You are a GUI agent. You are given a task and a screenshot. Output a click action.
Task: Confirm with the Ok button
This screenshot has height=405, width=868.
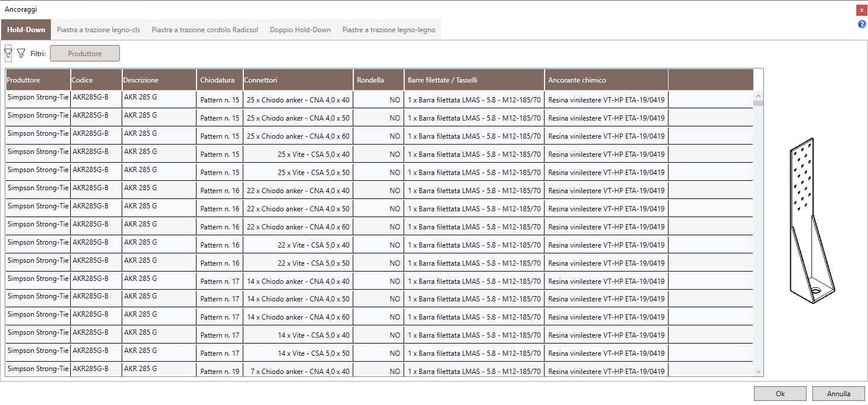coord(780,394)
